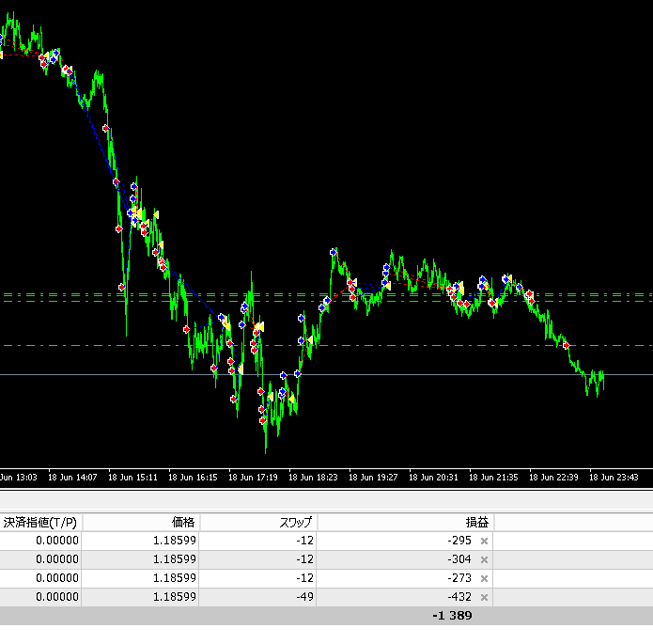Viewport: 653px width, 644px height.
Task: Click the 18 Jun 20:31 time label
Action: click(433, 478)
